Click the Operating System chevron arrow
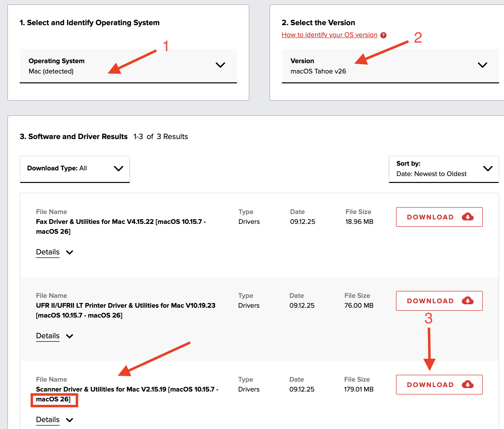 [220, 65]
